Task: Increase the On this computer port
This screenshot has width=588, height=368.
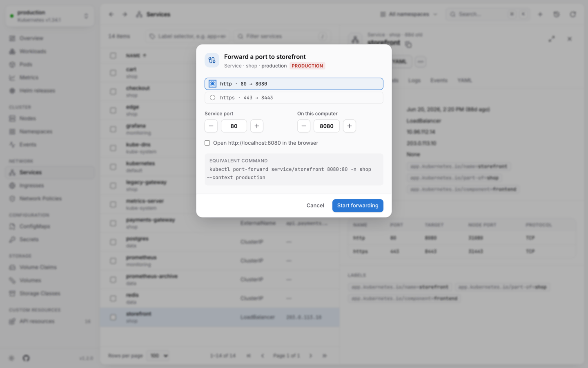Action: pos(350,126)
